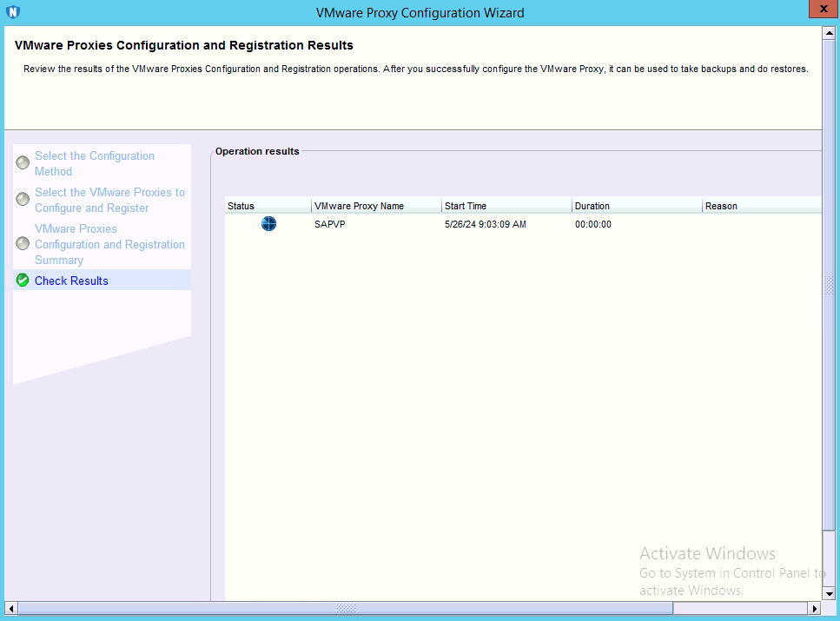Select the Check Results step
Image resolution: width=840 pixels, height=621 pixels.
(71, 281)
